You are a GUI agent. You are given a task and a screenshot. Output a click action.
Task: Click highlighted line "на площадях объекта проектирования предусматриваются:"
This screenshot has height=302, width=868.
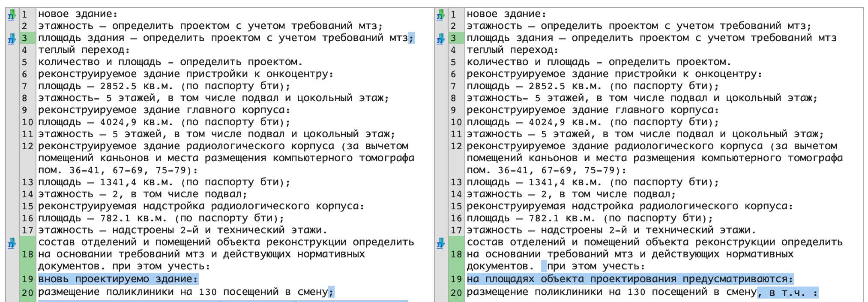[630, 279]
